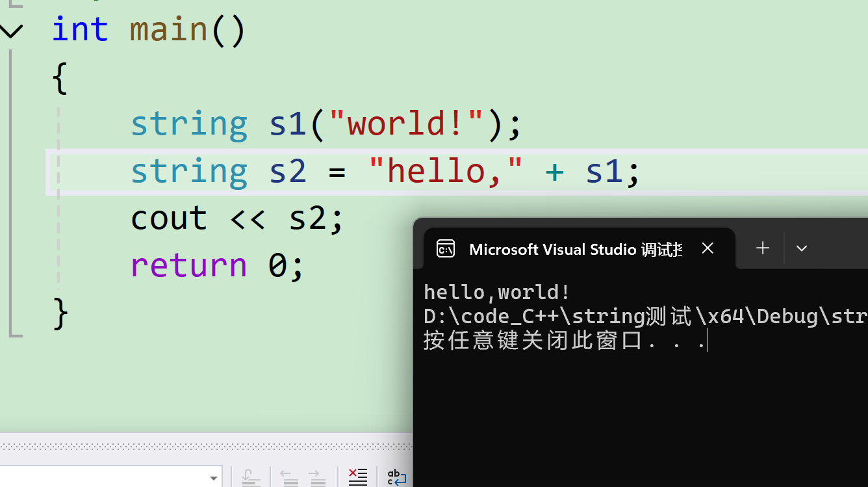Click the '按任意键关闭此窗口' line in console
868x487 pixels.
pyautogui.click(x=565, y=340)
